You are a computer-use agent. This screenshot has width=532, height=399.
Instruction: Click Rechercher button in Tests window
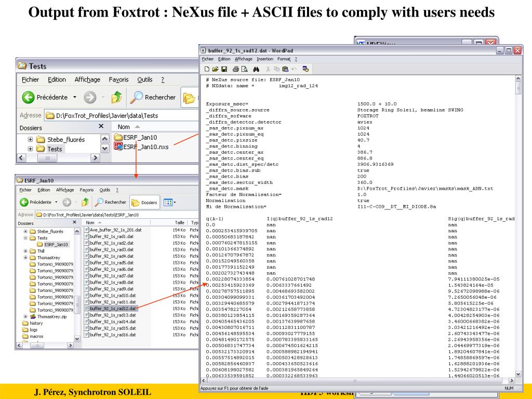[153, 97]
